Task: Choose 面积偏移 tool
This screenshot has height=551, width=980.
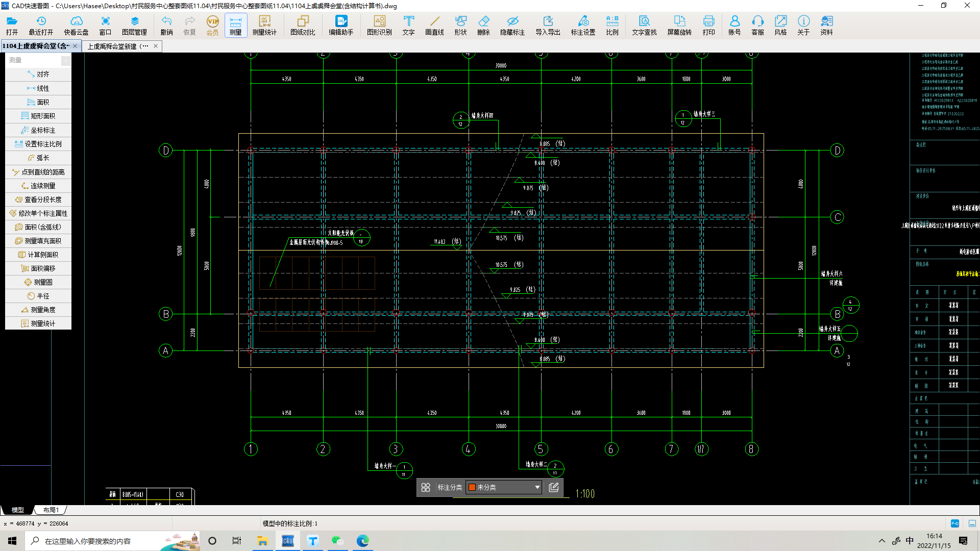Action: [x=38, y=268]
